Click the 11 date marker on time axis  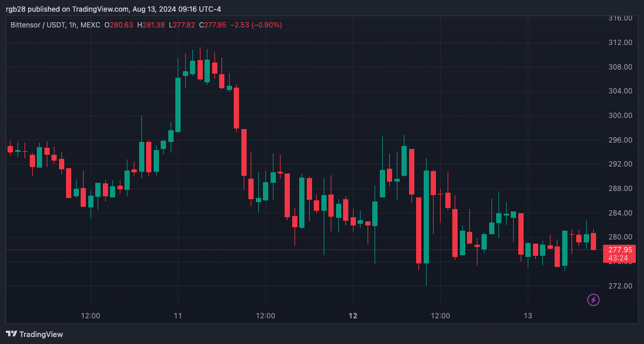point(178,316)
